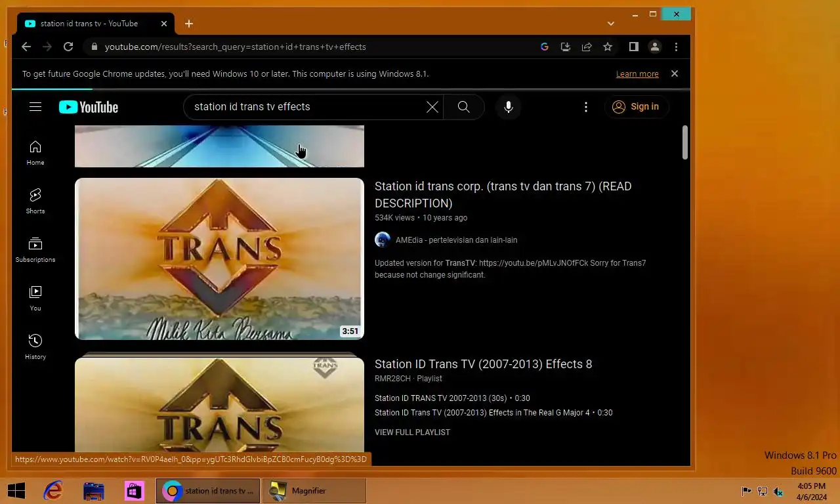Screen dimensions: 840x504
Task: Open the YouTube guide hamburger menu
Action: 35,107
